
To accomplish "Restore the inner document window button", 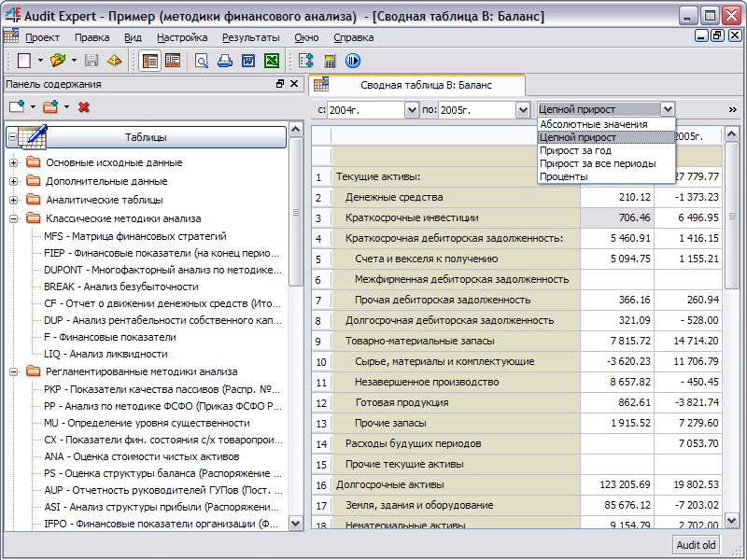I will tap(717, 35).
